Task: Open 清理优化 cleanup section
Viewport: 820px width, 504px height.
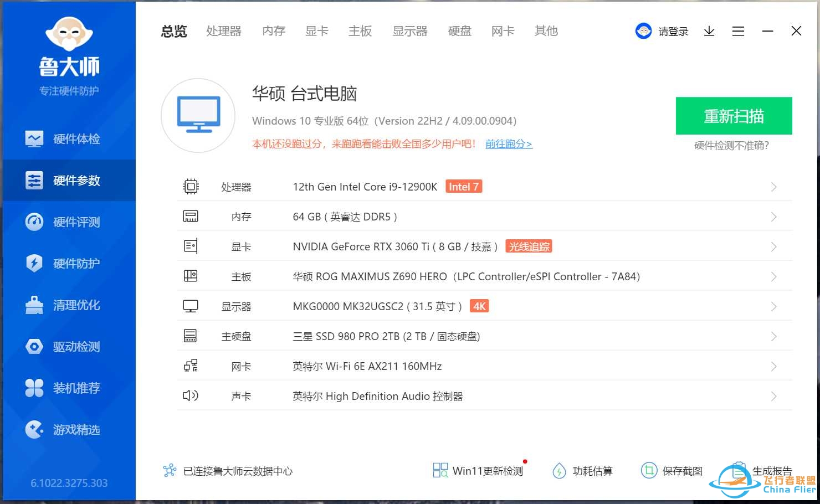Action: (x=69, y=305)
